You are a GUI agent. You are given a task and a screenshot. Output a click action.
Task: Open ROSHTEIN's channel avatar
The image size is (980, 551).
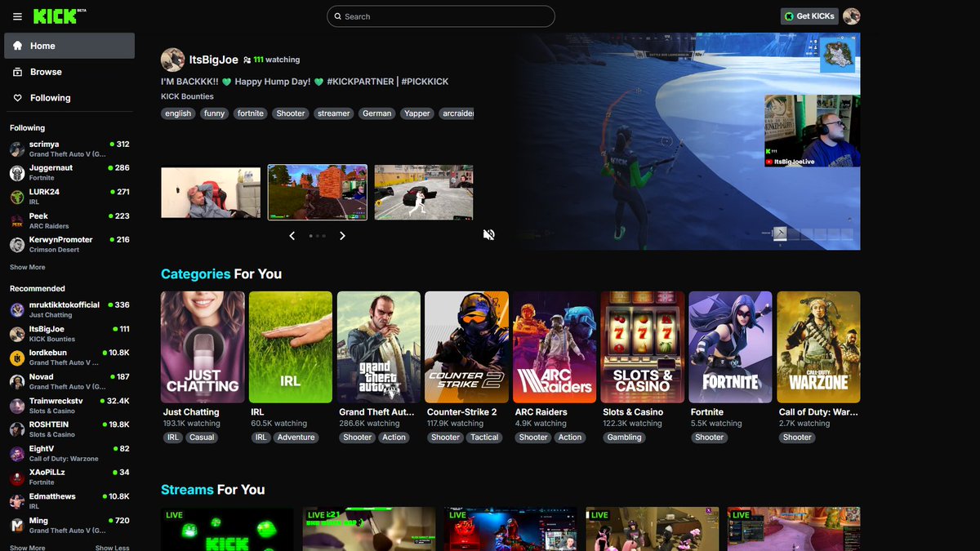17,429
